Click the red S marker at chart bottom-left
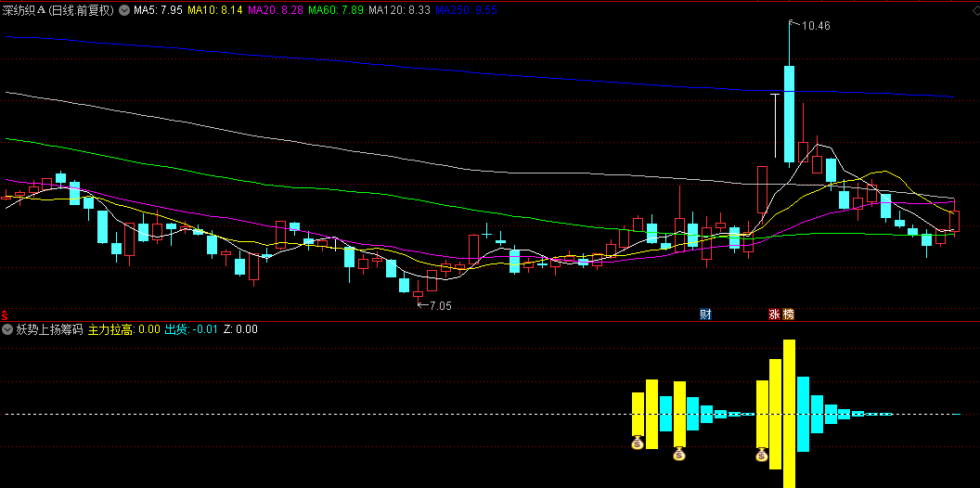The image size is (980, 488). [x=5, y=315]
